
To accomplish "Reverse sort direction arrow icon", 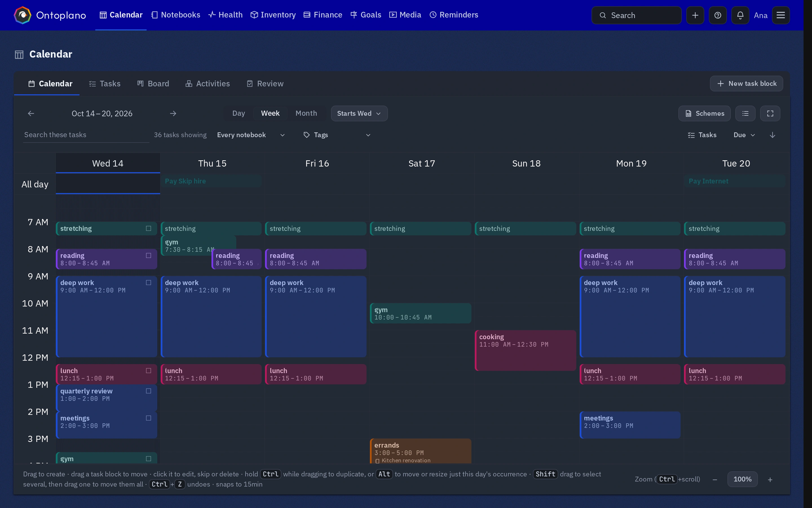I will tap(773, 135).
